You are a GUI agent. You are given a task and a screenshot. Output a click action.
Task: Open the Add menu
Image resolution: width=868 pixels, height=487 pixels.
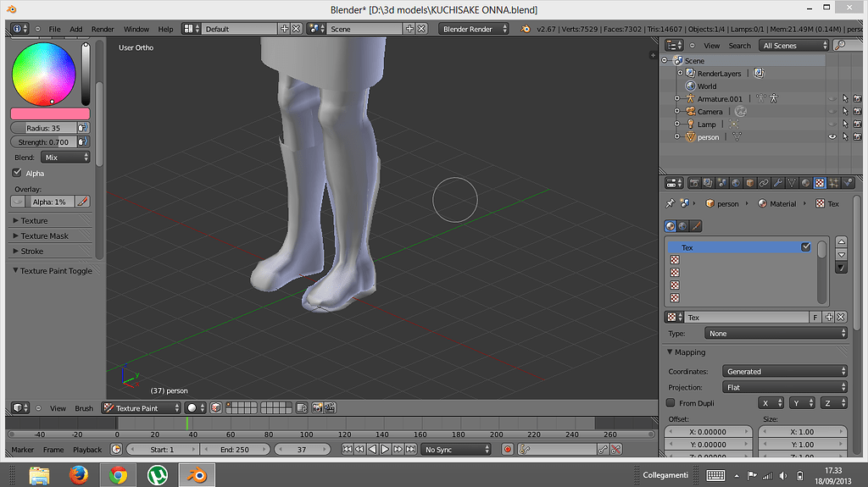(75, 29)
